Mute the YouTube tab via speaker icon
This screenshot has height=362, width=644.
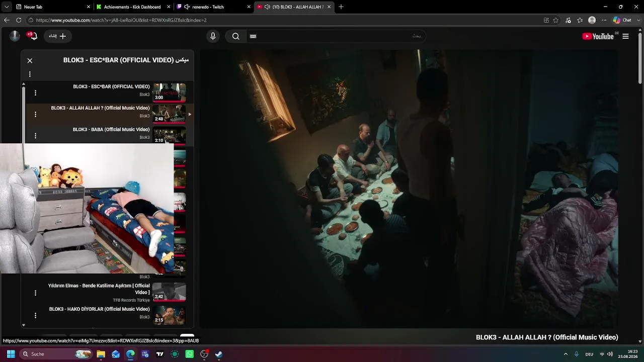click(x=267, y=7)
